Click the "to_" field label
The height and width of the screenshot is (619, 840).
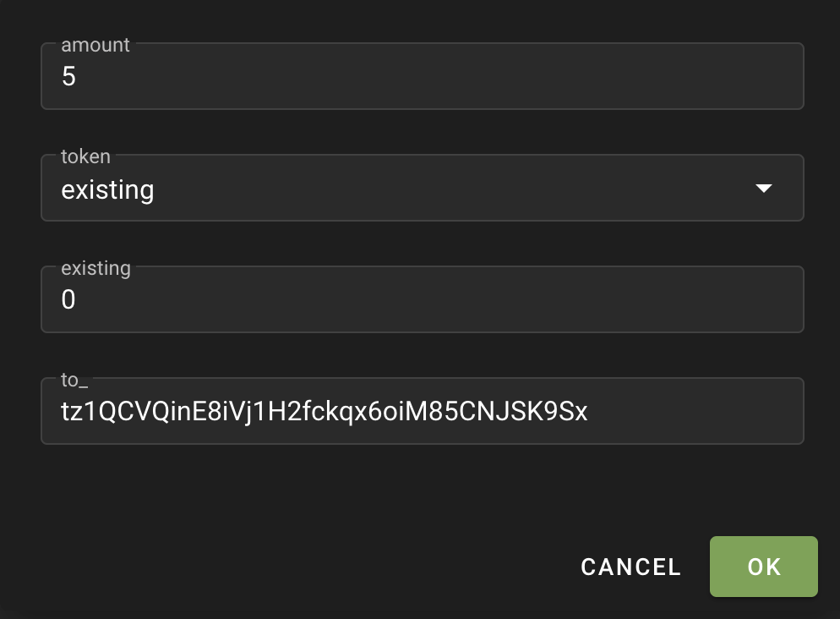pos(74,381)
